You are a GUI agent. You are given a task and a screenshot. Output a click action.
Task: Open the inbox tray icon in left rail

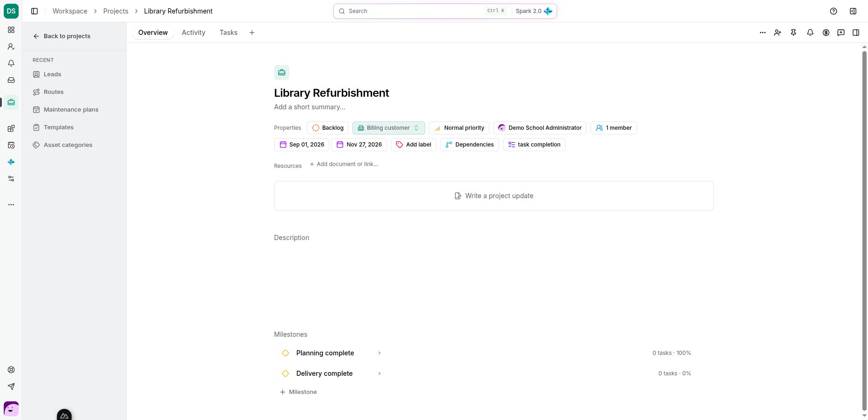tap(11, 80)
